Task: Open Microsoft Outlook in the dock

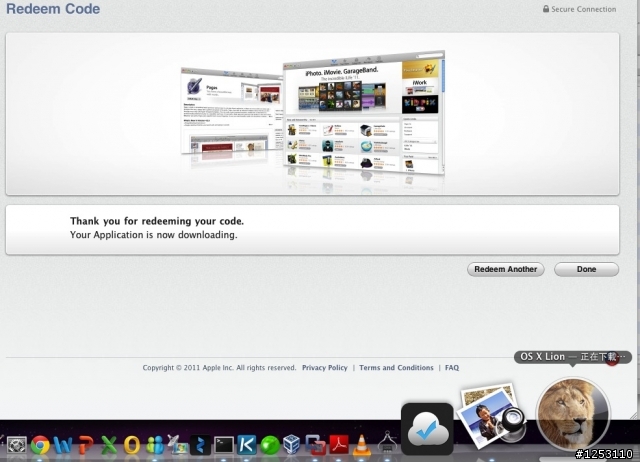Action: (131, 445)
